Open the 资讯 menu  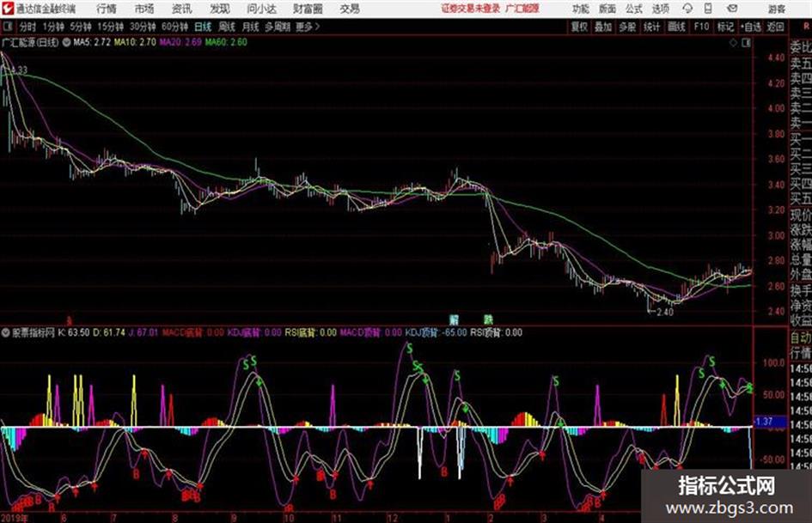coord(182,9)
